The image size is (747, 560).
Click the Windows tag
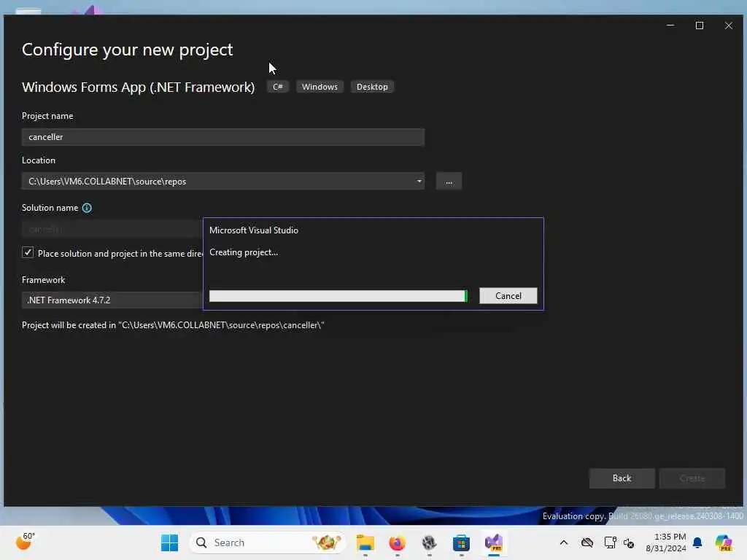coord(320,87)
